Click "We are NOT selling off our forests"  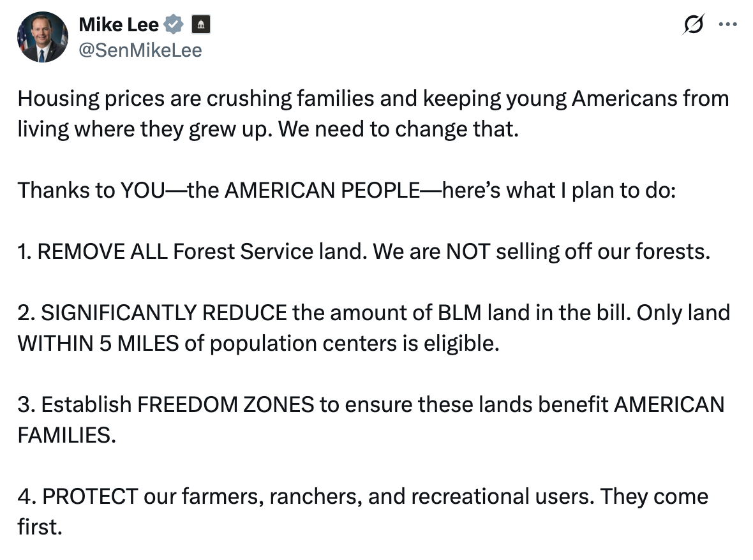(541, 251)
